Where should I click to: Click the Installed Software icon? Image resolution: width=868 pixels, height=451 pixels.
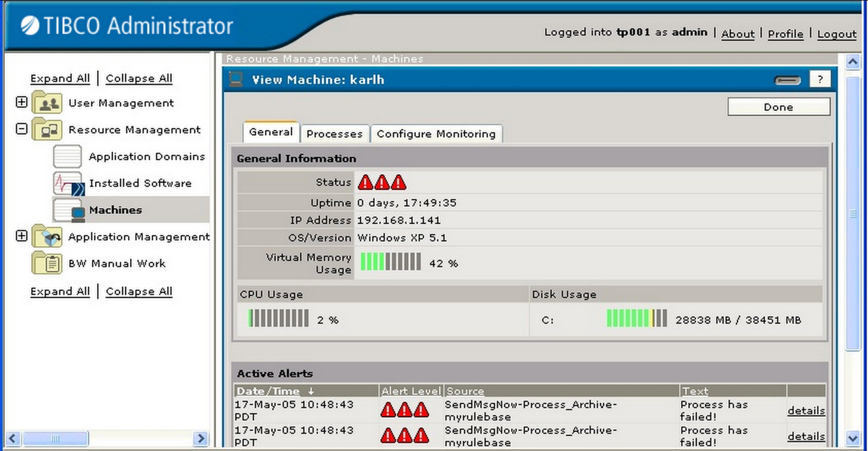(68, 183)
